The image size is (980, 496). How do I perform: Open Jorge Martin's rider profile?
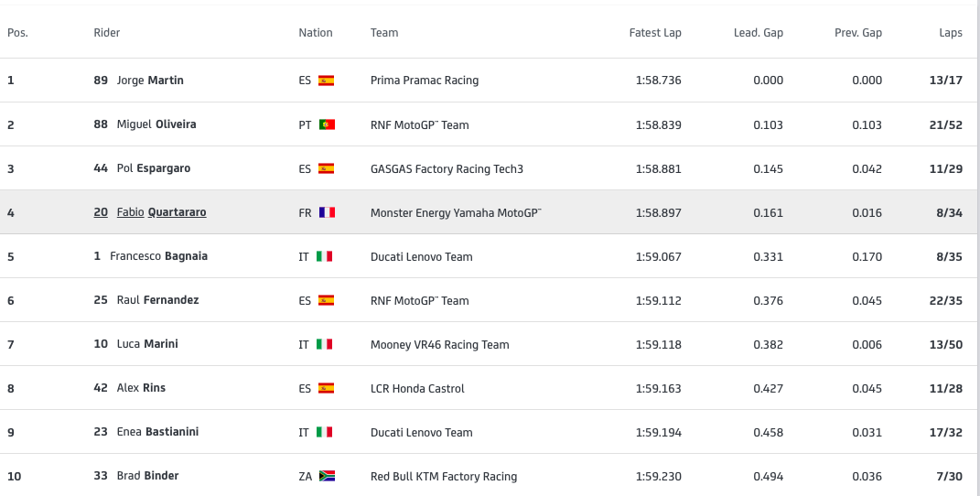pyautogui.click(x=150, y=81)
